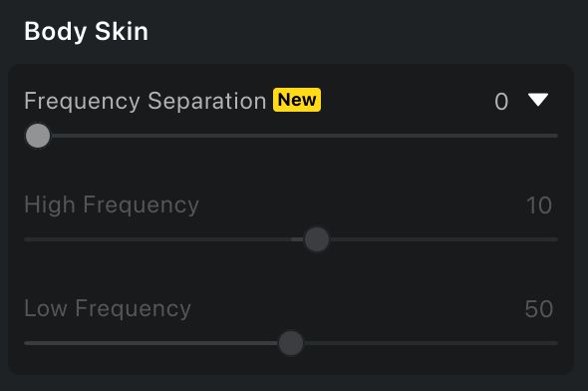Click the Low Frequency value 50

tap(539, 309)
